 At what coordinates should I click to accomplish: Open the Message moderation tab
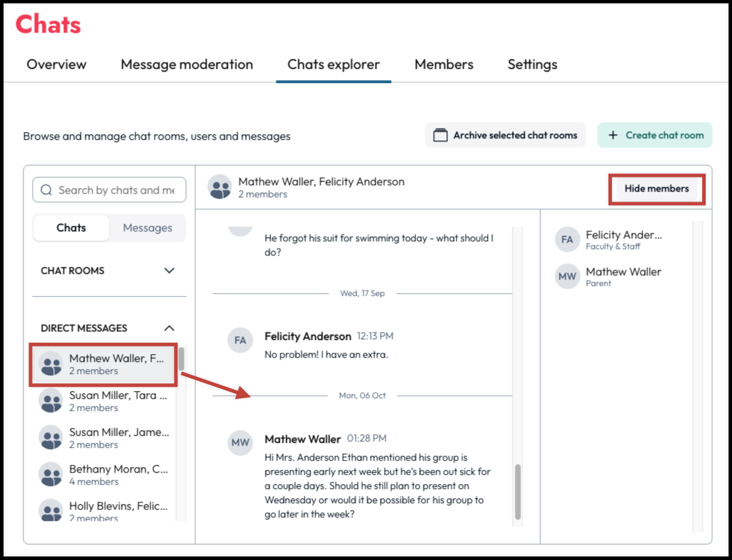click(187, 65)
